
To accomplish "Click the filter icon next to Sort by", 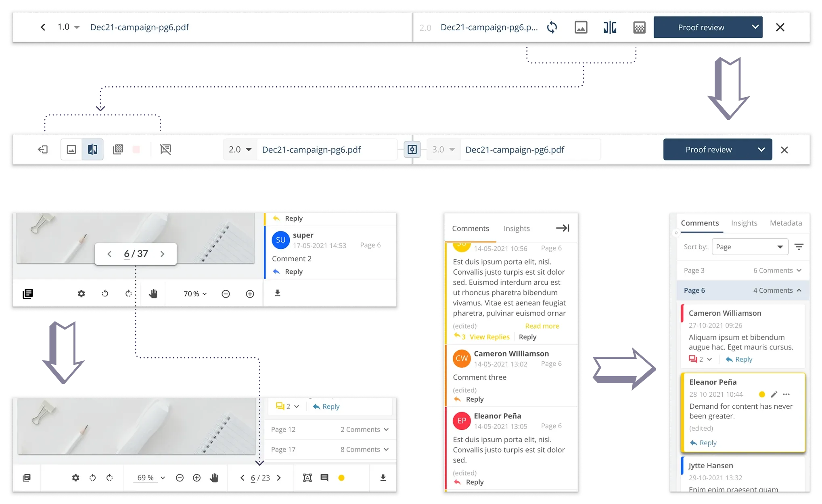I will pos(799,247).
